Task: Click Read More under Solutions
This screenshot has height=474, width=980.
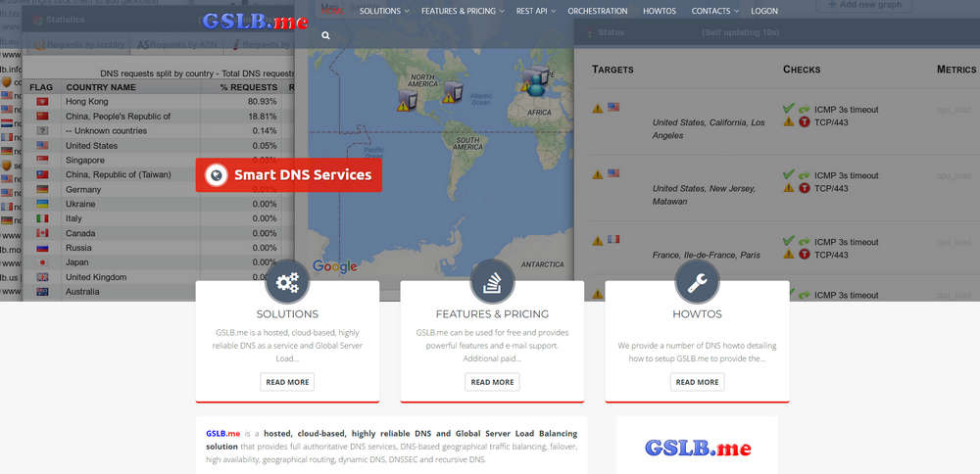Action: coord(287,382)
